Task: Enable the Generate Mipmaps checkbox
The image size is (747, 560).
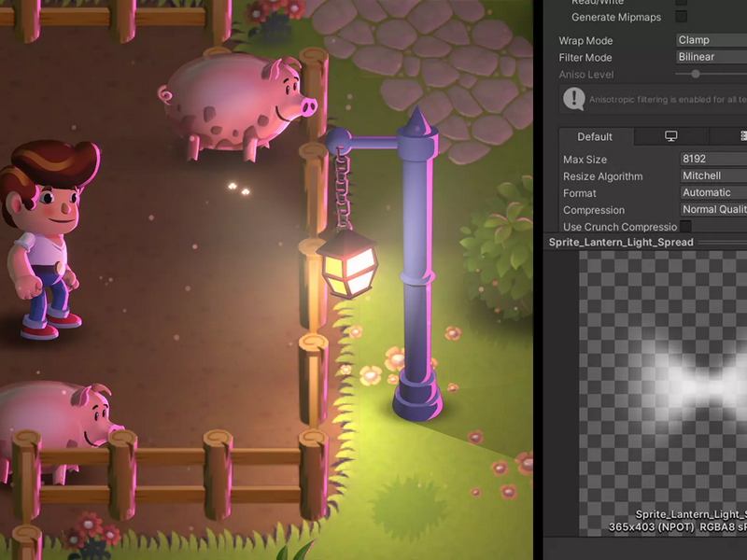Action: (x=682, y=17)
